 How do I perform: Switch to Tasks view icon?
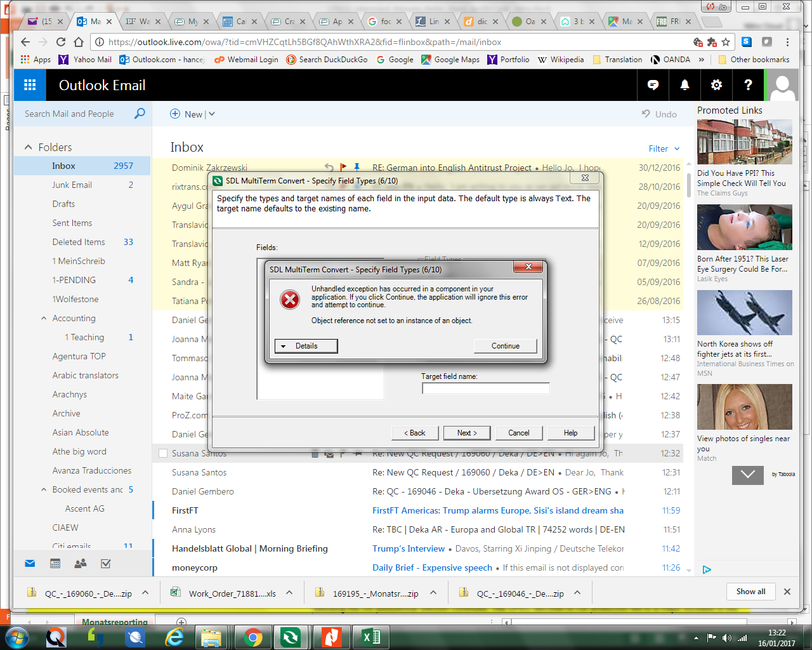click(106, 563)
